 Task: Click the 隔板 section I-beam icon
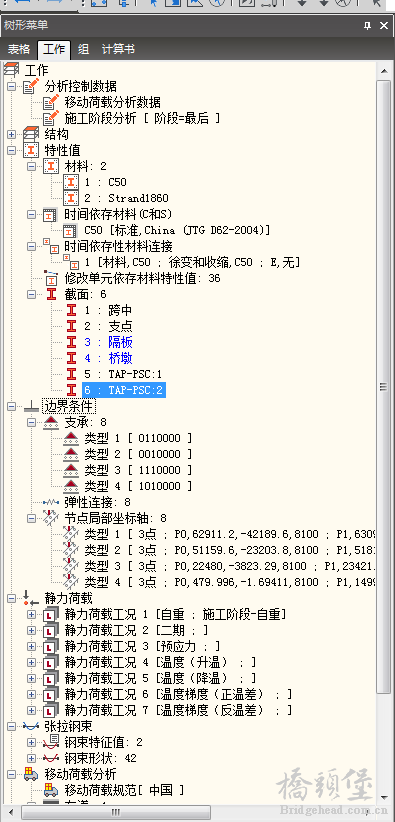tap(71, 342)
